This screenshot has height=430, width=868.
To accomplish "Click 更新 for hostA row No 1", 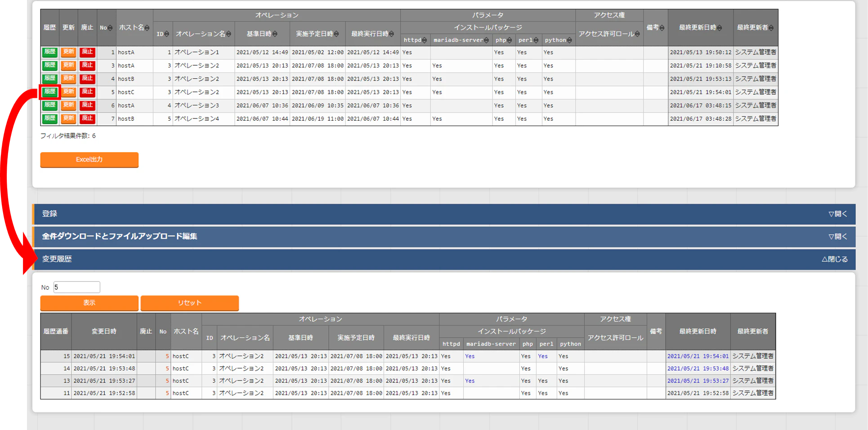I will coord(69,52).
